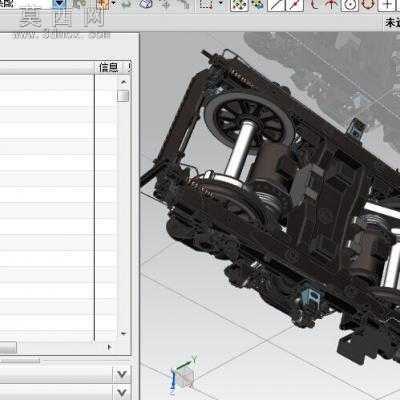Click the horizontal scrollbar thumb at left

7,348
